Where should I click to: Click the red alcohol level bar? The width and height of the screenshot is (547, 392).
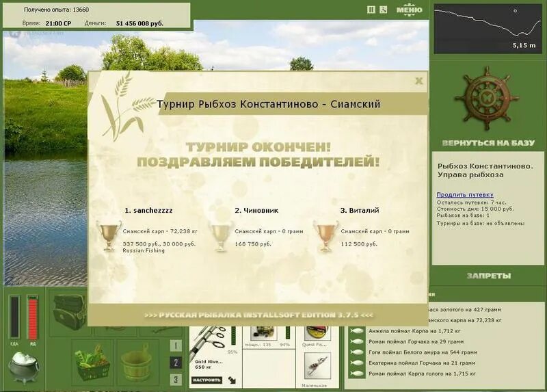(32, 317)
